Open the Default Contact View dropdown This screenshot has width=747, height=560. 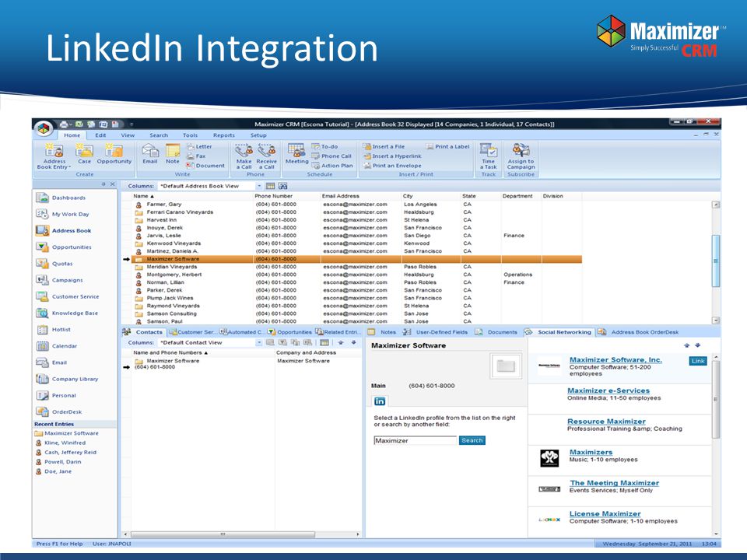click(x=259, y=343)
